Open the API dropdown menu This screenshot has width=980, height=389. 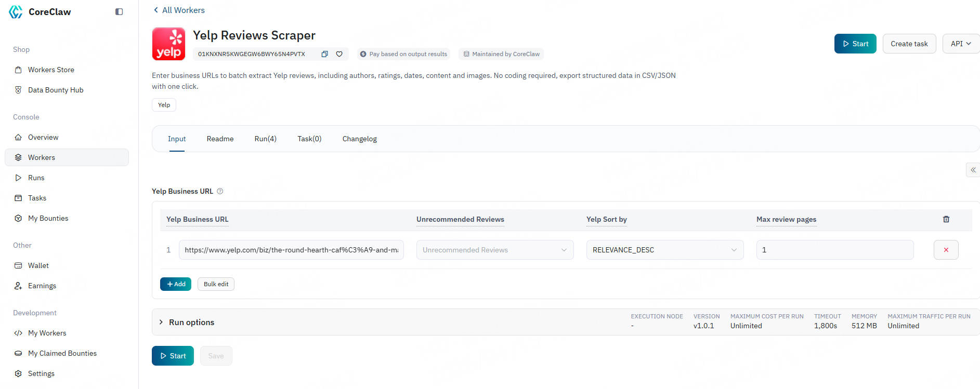point(960,44)
